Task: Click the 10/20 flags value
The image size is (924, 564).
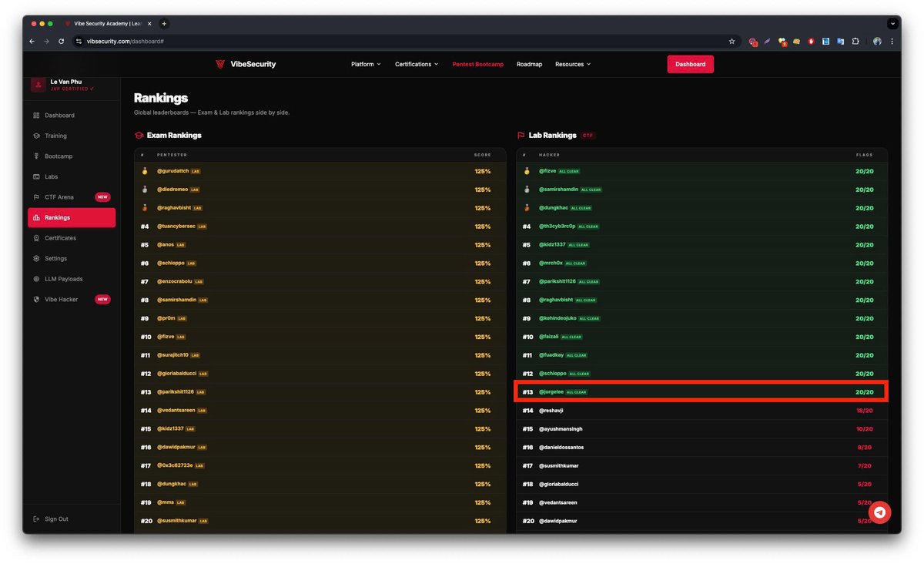Action: tap(865, 429)
